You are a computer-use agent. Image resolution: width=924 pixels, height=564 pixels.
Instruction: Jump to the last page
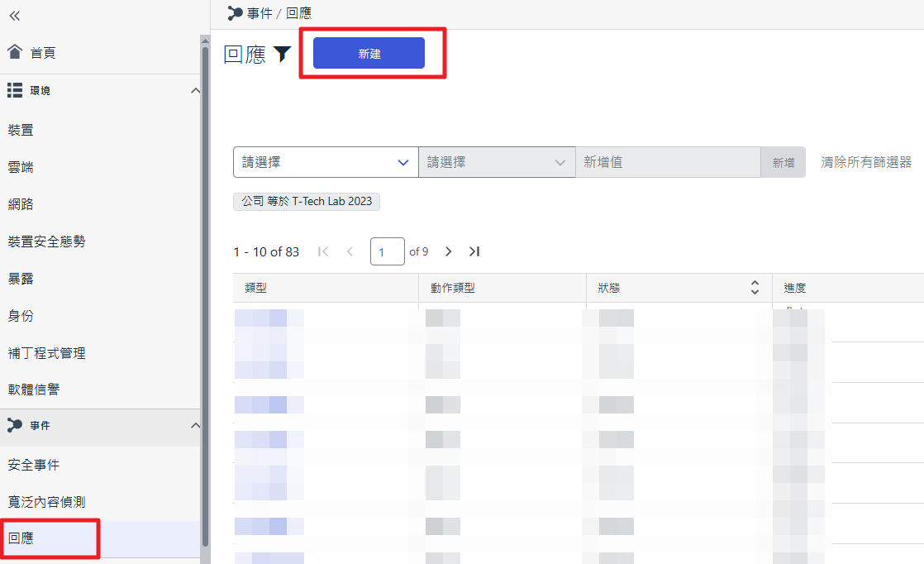[474, 251]
